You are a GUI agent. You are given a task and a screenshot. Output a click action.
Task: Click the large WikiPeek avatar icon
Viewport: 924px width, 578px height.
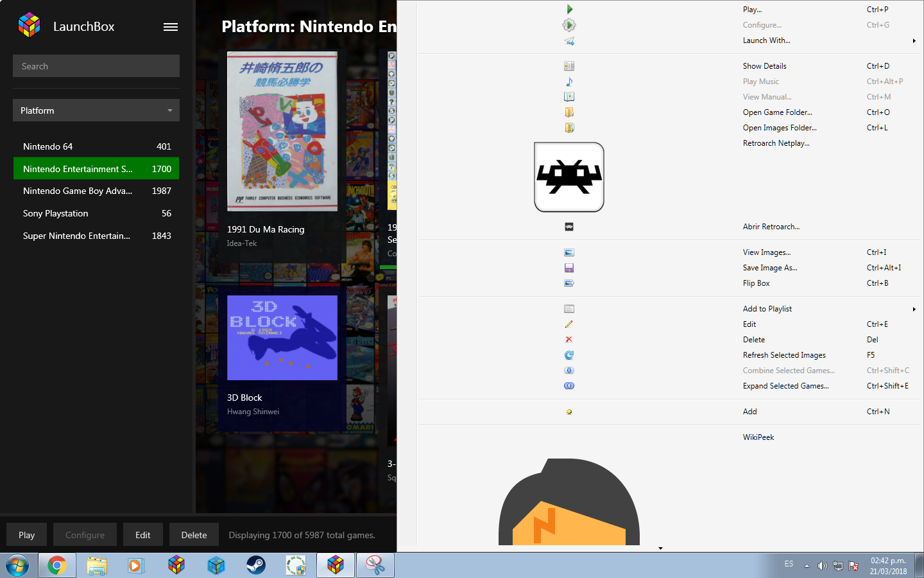click(x=569, y=502)
